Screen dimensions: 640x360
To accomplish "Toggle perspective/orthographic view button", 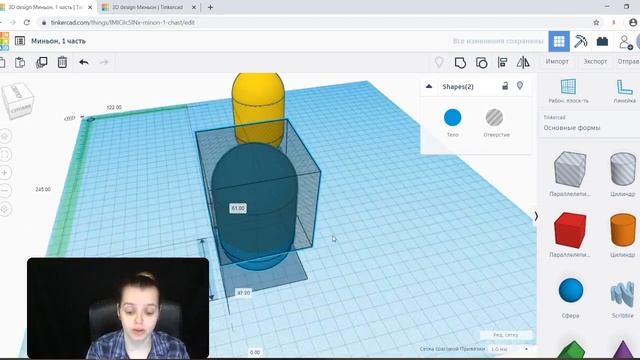I will (x=5, y=209).
